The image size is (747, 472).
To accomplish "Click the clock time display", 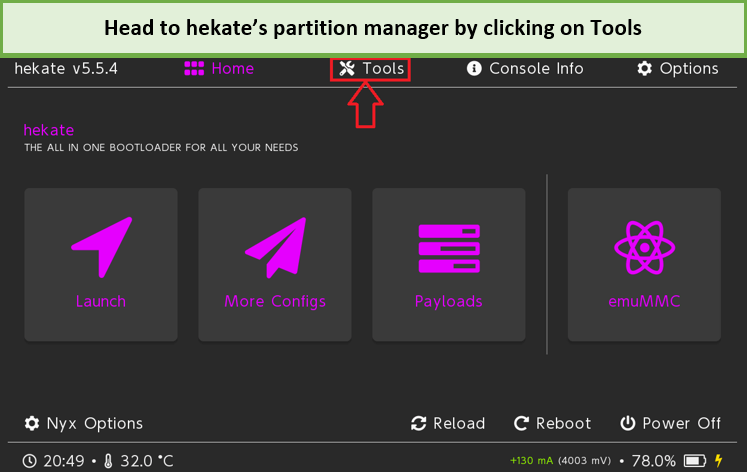I will tap(63, 461).
